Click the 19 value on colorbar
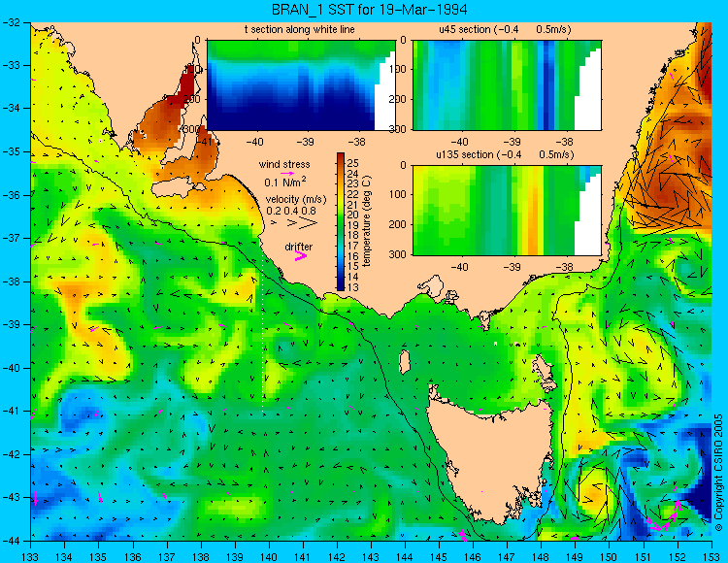This screenshot has height=563, width=728. 353,225
